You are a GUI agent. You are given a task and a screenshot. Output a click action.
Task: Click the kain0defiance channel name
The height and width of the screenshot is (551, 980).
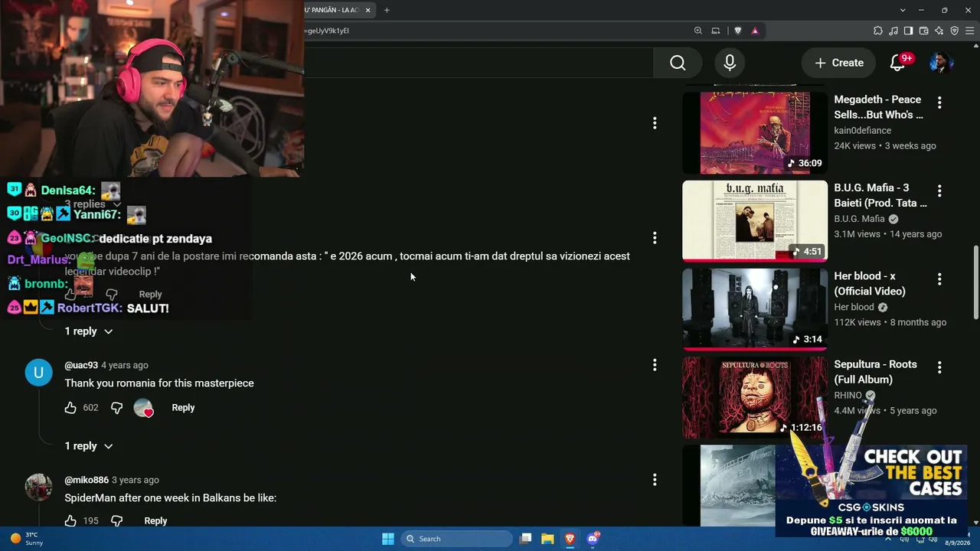pyautogui.click(x=862, y=131)
